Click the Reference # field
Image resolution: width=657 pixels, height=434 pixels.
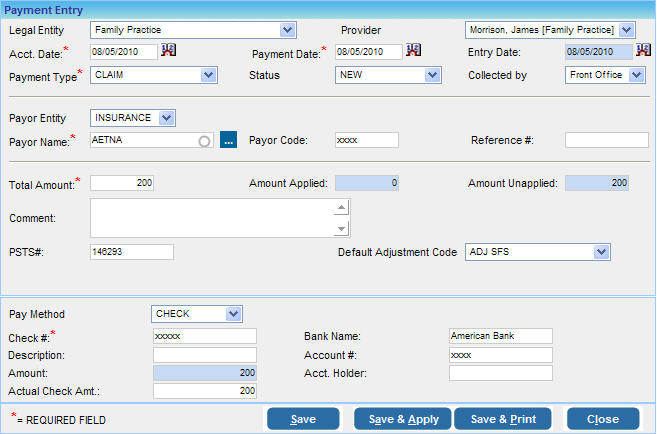[x=607, y=140]
